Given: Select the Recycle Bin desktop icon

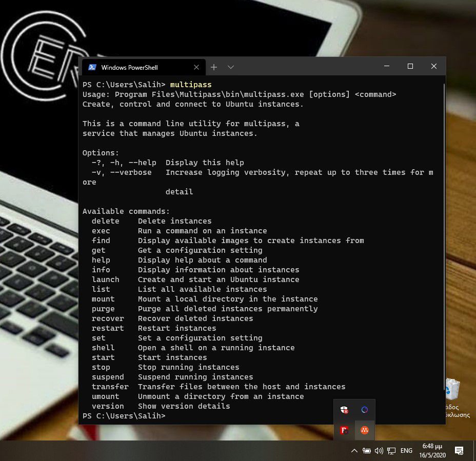Looking at the screenshot, I should 458,398.
